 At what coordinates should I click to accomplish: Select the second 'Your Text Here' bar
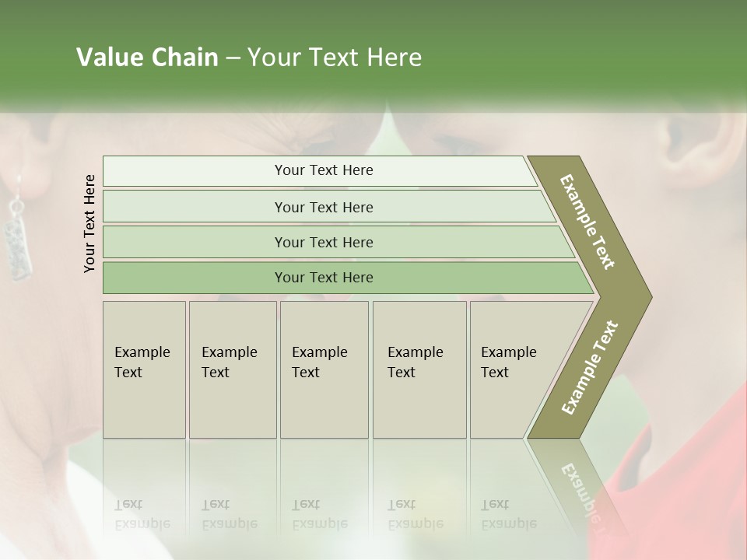(x=328, y=207)
